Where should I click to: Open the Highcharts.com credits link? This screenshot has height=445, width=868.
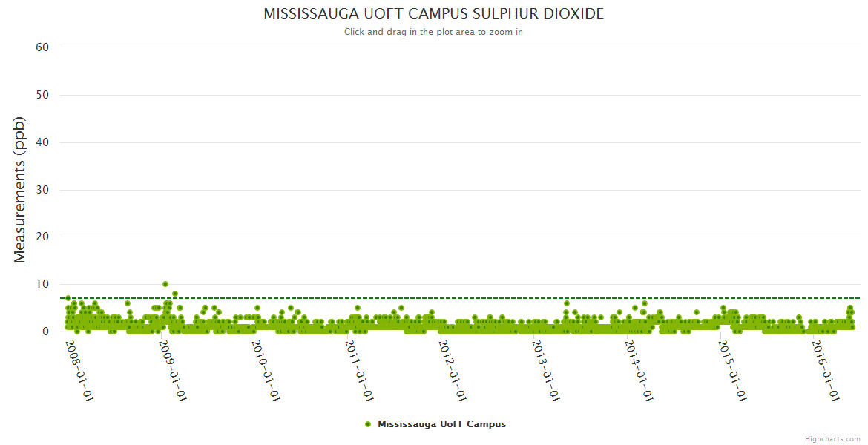pos(832,438)
